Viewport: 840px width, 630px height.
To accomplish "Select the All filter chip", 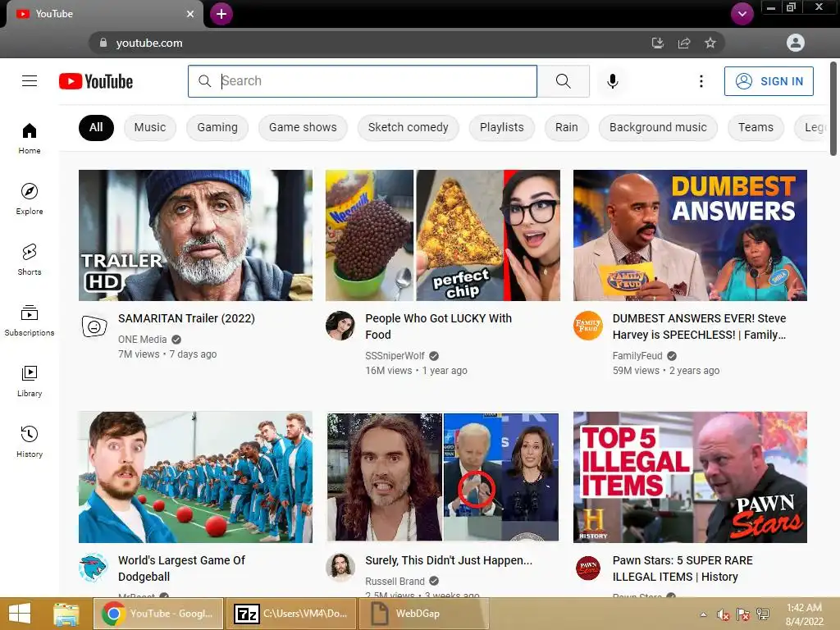I will click(x=96, y=127).
